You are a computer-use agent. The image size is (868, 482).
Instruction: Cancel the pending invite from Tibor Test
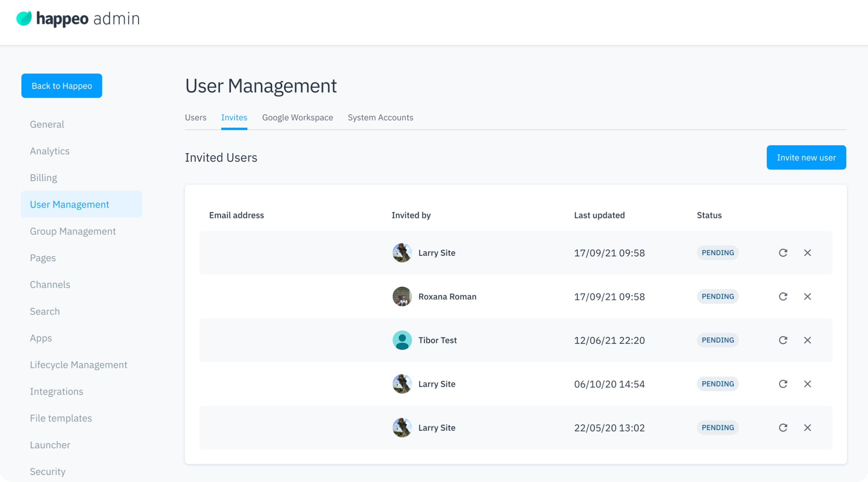(808, 340)
